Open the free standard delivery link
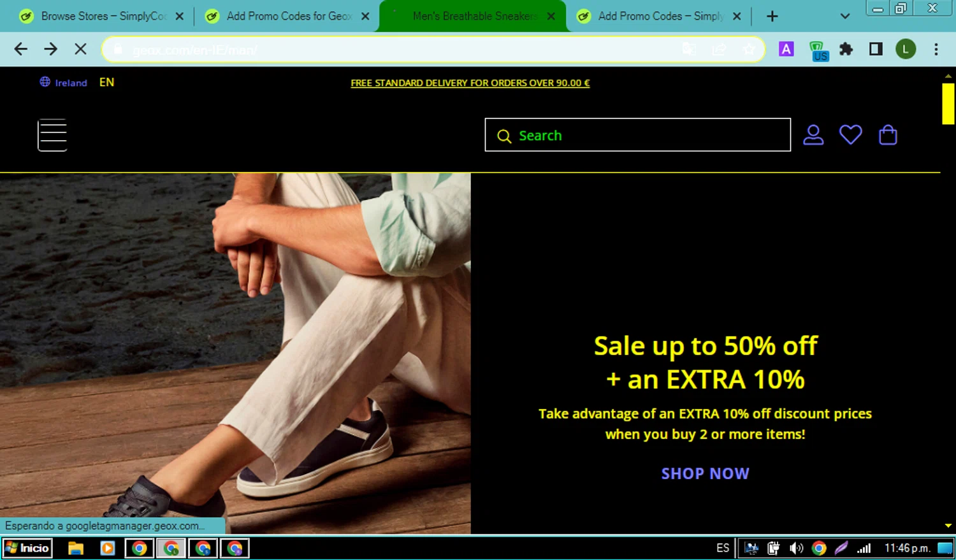 click(x=470, y=83)
